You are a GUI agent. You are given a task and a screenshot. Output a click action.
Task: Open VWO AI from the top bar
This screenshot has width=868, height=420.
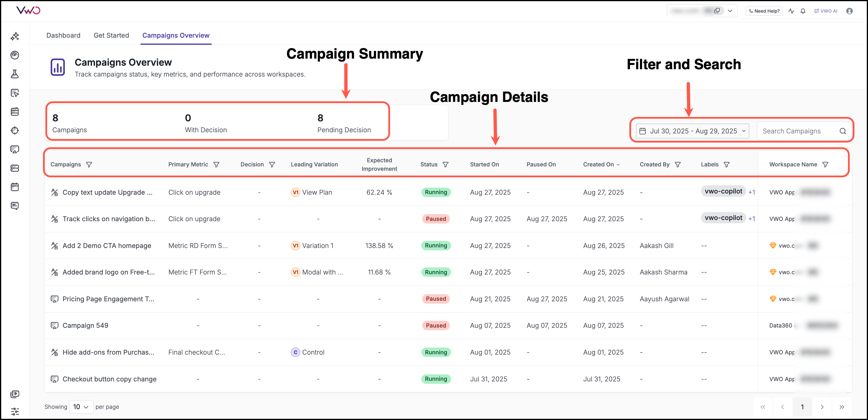click(x=826, y=11)
